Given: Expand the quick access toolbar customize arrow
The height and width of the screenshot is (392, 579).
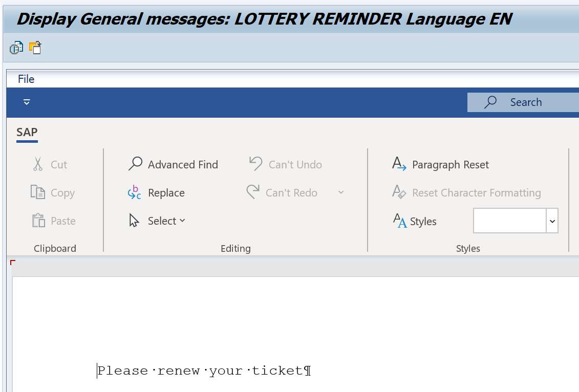Looking at the screenshot, I should [27, 102].
